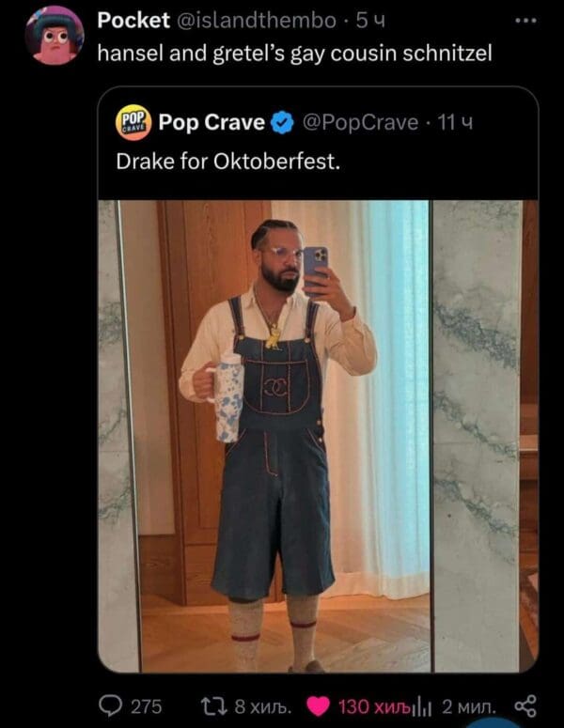Click the reply speech bubble icon
Image resolution: width=564 pixels, height=728 pixels.
click(112, 705)
